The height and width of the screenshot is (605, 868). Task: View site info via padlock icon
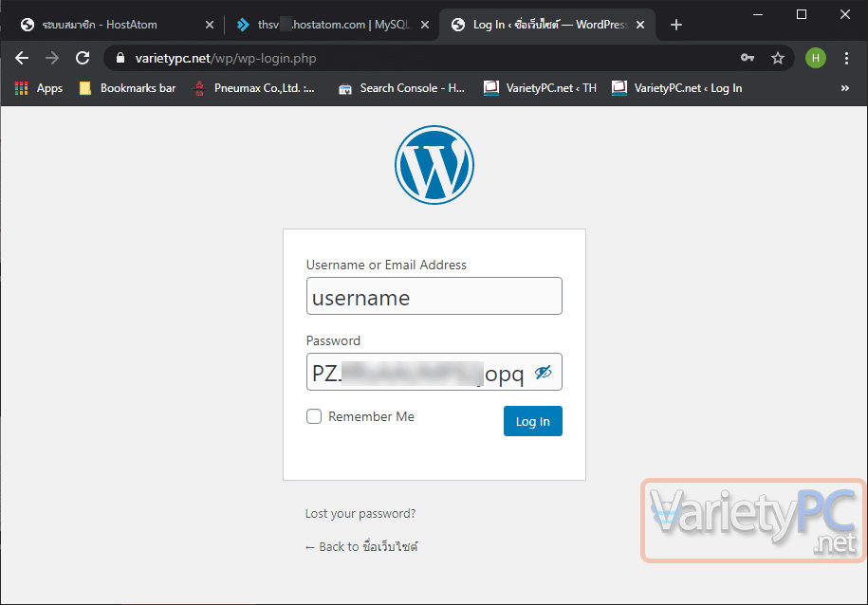[120, 58]
